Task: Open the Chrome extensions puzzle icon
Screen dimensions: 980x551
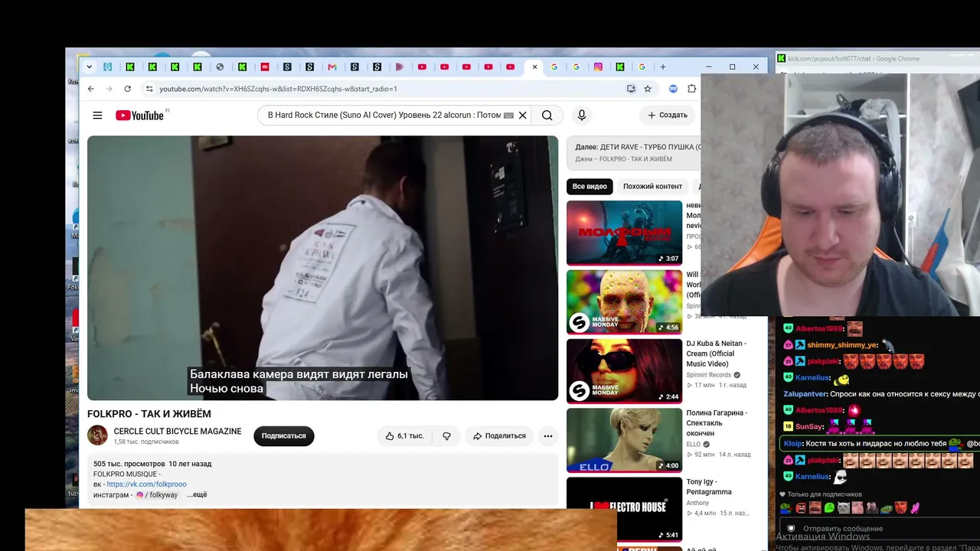Action: pyautogui.click(x=691, y=89)
